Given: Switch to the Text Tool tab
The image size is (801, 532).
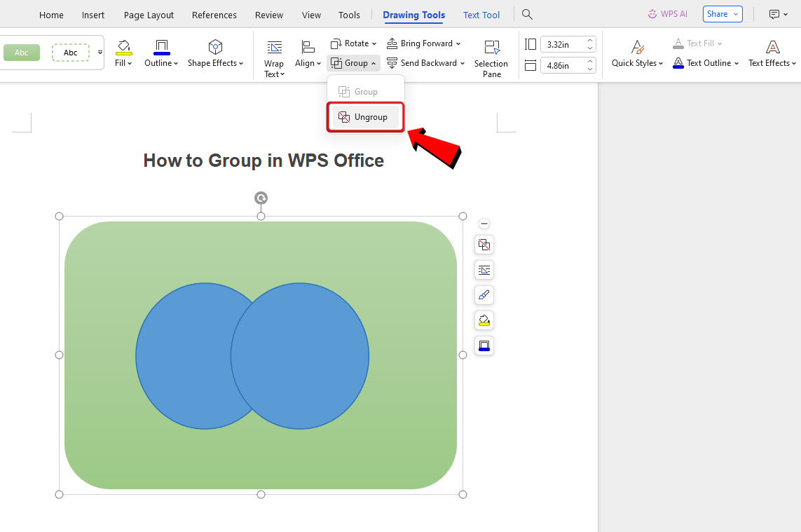Looking at the screenshot, I should point(481,14).
